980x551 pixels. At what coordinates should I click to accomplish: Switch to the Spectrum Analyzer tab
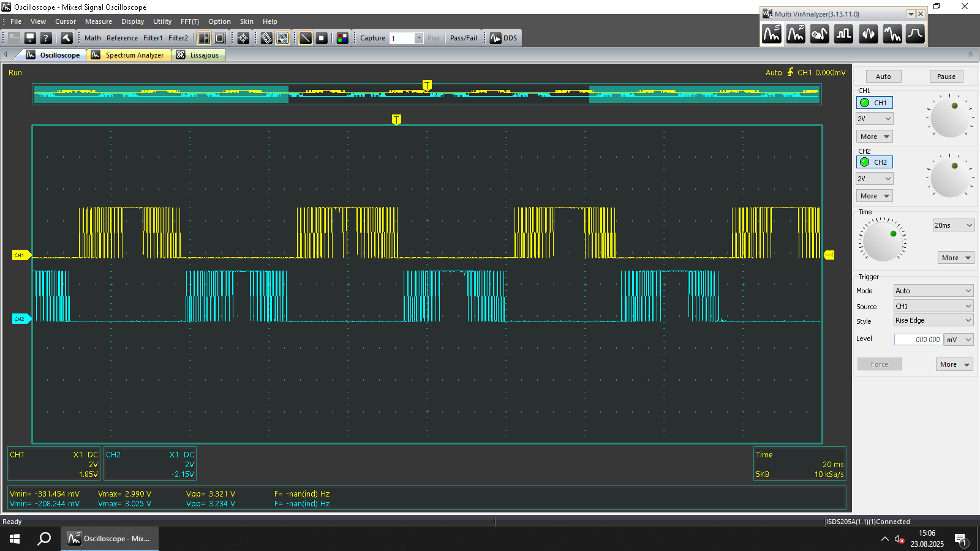pyautogui.click(x=129, y=55)
